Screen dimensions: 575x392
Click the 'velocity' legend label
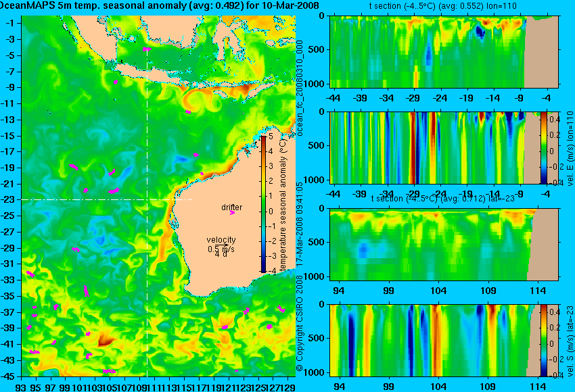221,240
